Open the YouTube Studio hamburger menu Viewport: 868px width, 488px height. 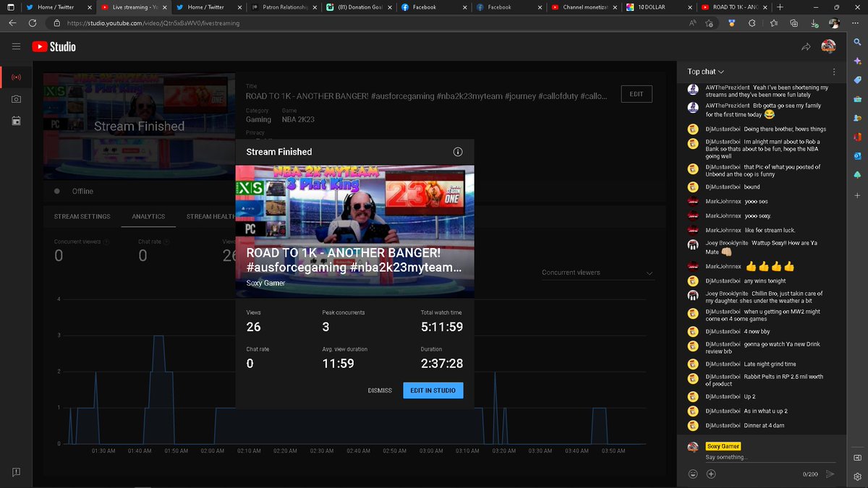[x=16, y=46]
